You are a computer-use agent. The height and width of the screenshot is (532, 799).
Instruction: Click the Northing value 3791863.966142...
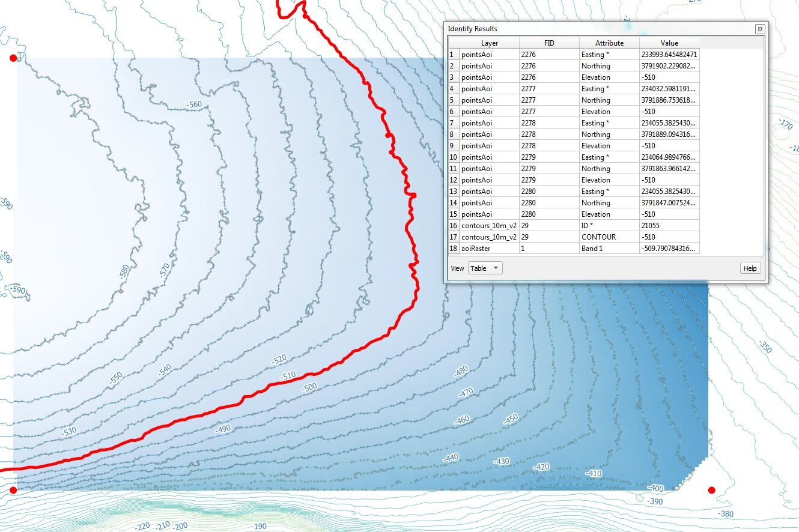pos(669,168)
